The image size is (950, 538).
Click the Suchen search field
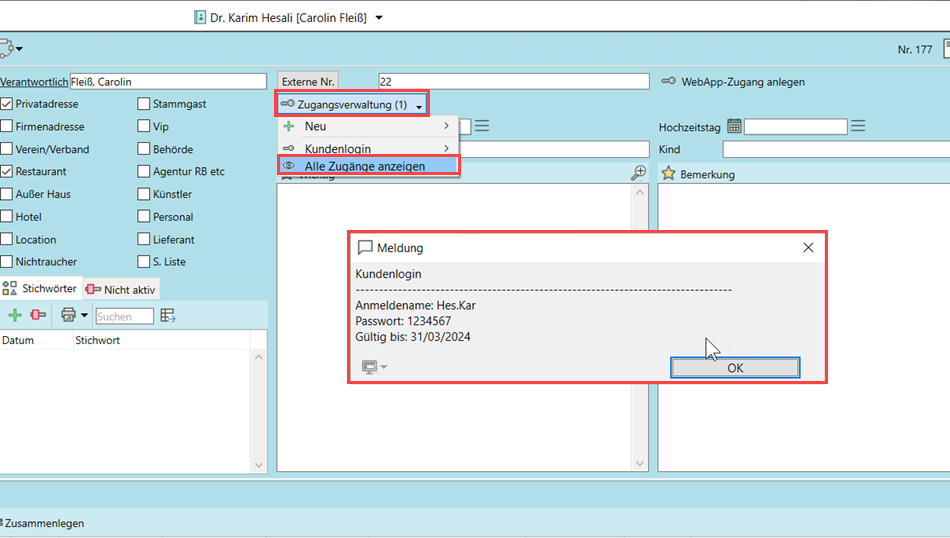[124, 316]
